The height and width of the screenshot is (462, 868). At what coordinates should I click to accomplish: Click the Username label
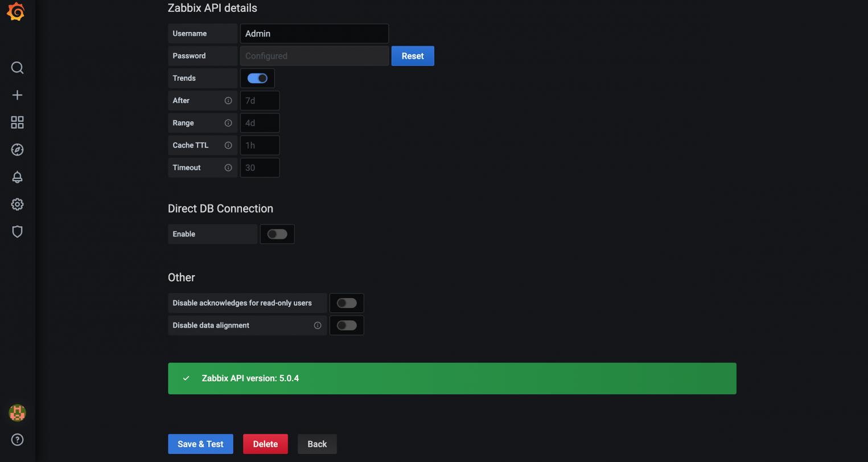[190, 34]
